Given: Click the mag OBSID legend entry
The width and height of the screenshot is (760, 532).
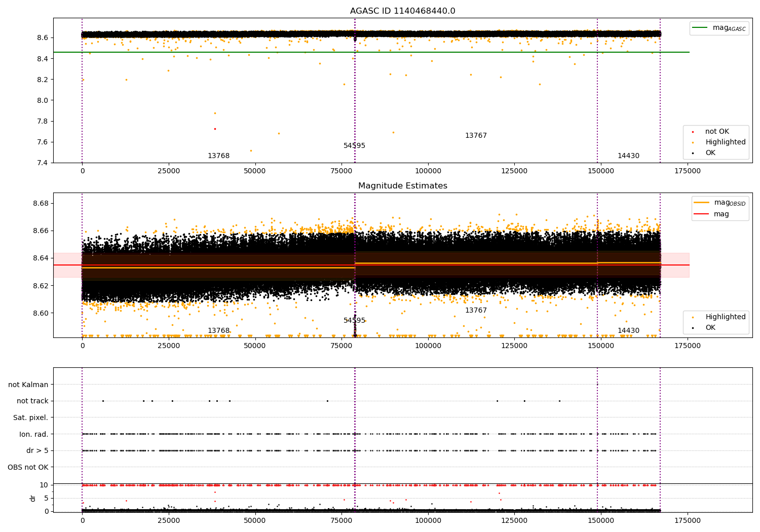Looking at the screenshot, I should 719,203.
